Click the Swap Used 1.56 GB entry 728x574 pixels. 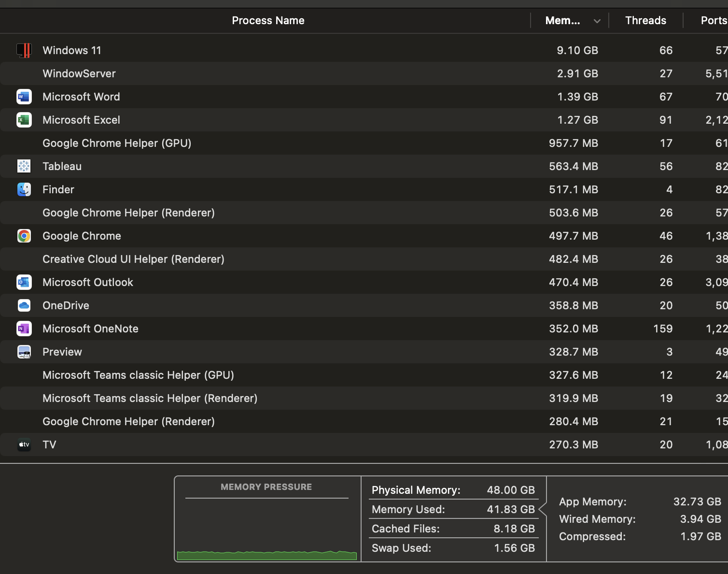point(453,548)
